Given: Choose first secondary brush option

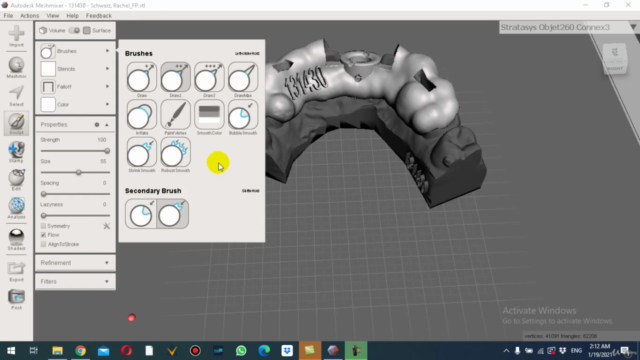Looking at the screenshot, I should point(141,214).
